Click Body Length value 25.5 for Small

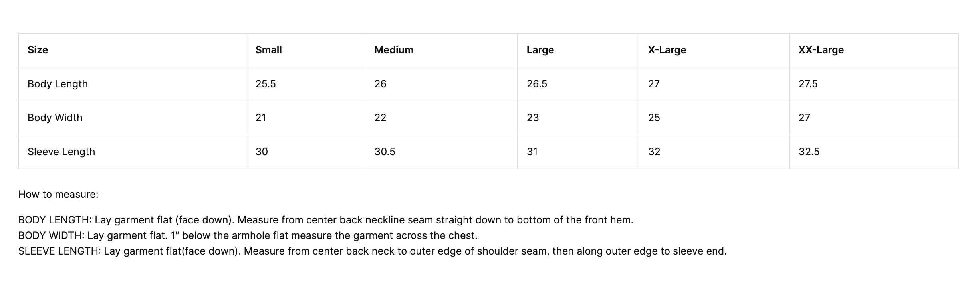click(x=266, y=84)
